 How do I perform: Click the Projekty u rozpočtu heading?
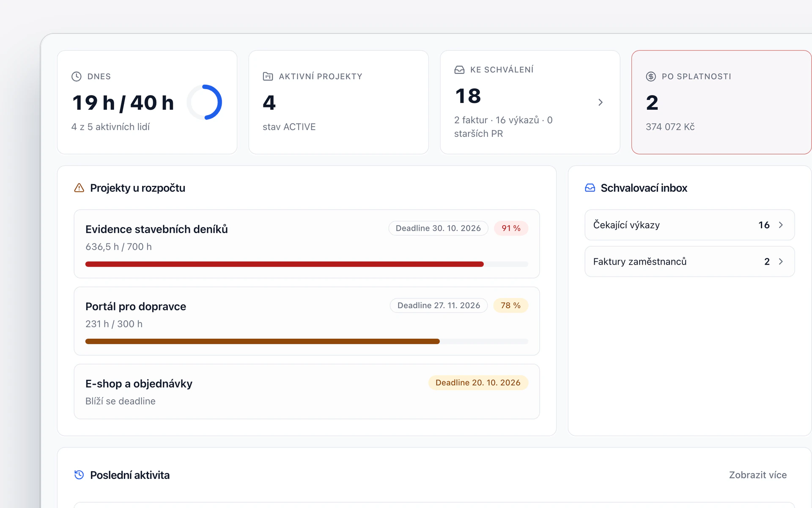point(137,188)
